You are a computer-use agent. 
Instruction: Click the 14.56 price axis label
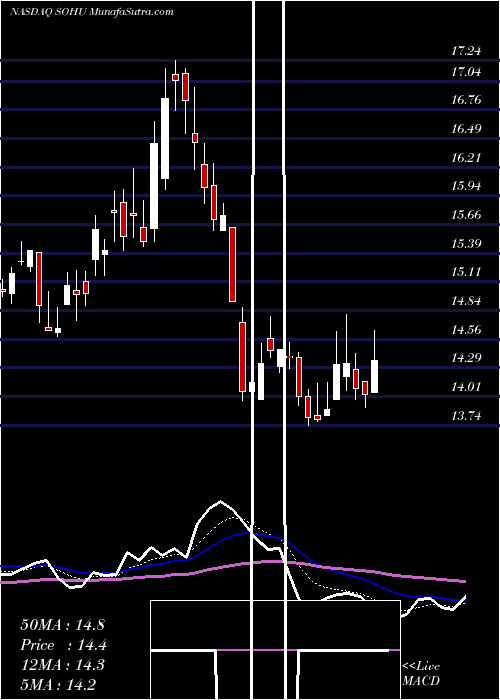point(466,330)
